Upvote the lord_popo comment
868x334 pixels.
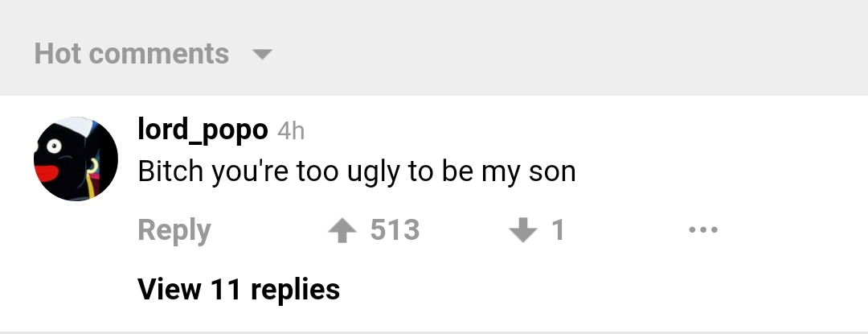tap(342, 231)
